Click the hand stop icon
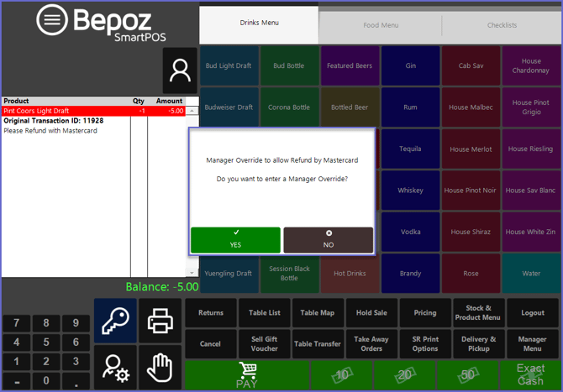 coord(159,367)
